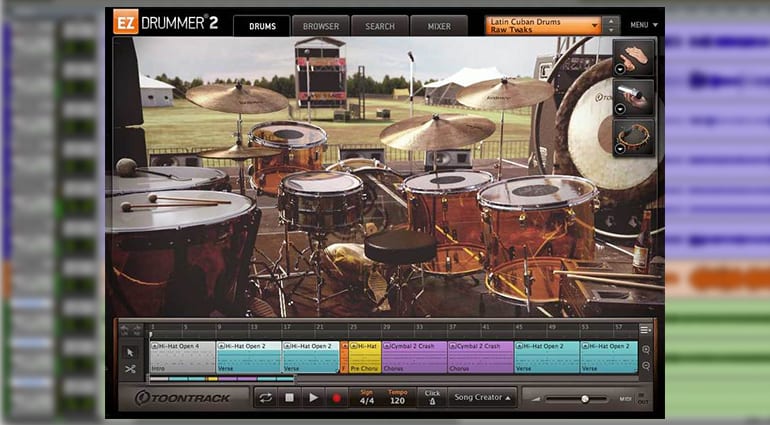Zoom out on the song track
770x425 pixels.
click(x=646, y=366)
